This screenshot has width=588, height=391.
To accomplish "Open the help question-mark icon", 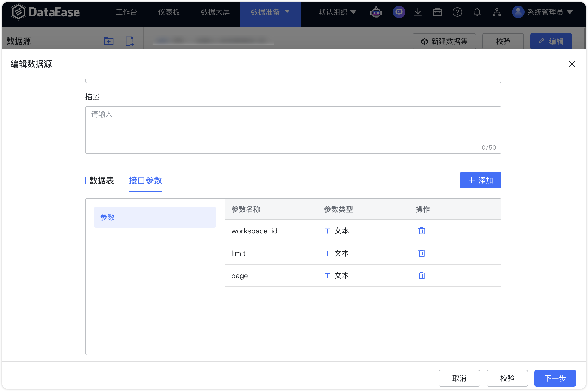I will coord(457,12).
